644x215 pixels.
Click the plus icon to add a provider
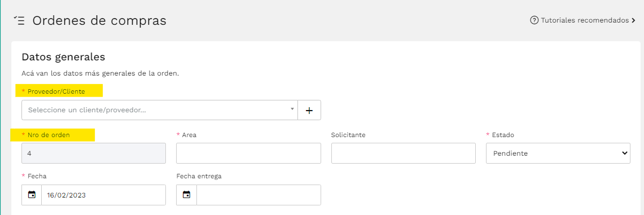(309, 111)
